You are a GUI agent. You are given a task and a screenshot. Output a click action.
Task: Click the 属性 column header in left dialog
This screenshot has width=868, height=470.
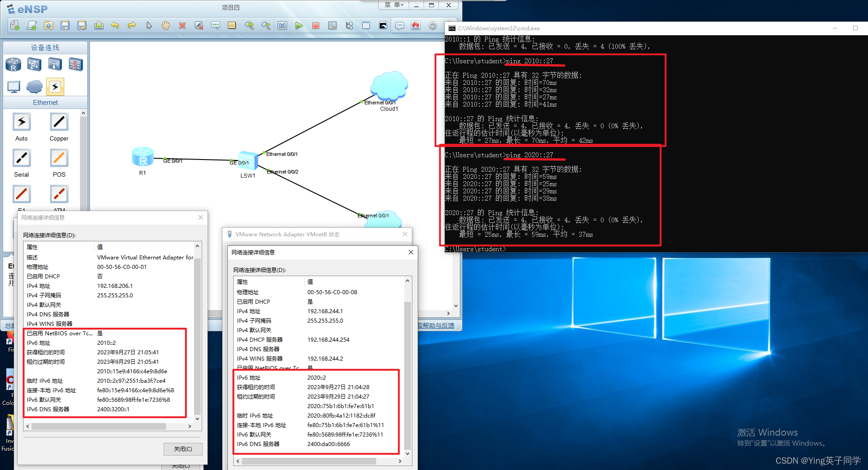point(59,247)
